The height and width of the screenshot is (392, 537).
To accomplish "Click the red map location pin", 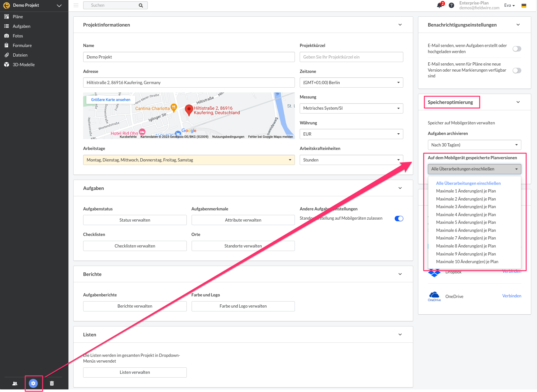I will pos(189,110).
